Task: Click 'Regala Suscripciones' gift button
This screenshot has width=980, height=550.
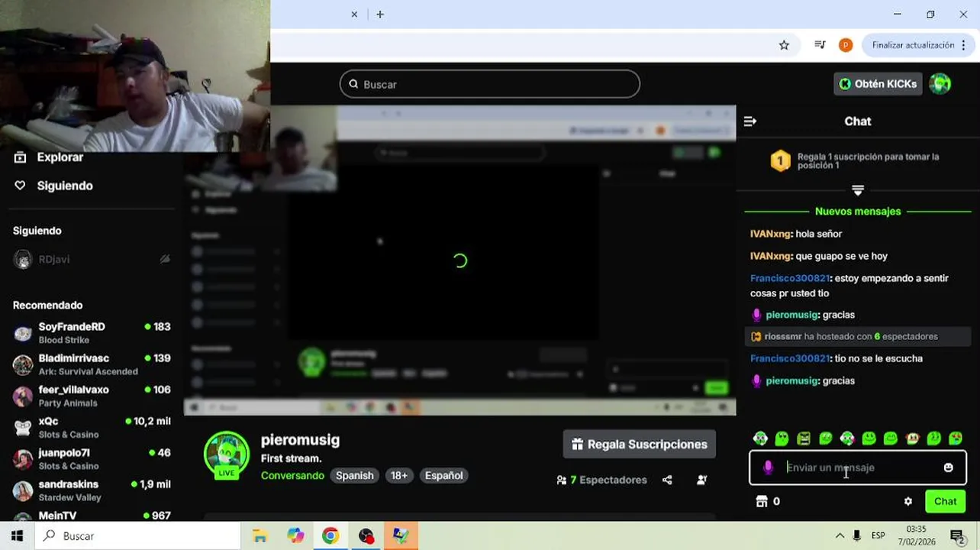Action: pos(640,444)
